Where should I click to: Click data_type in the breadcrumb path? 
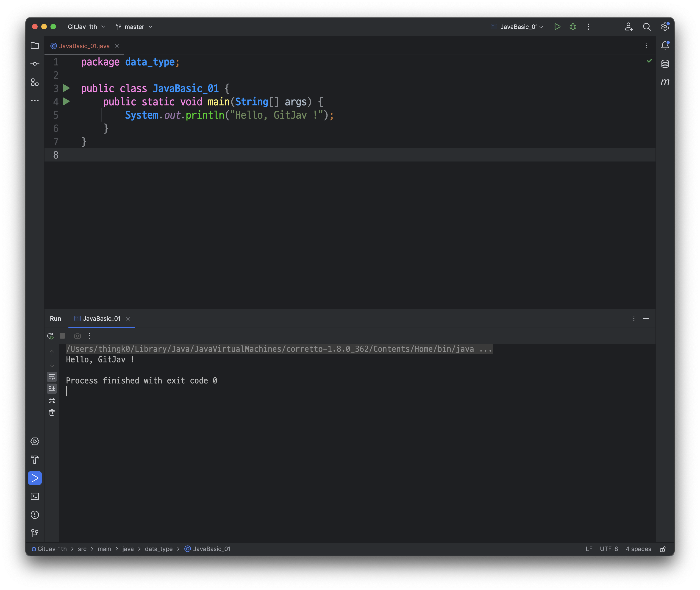[x=158, y=549]
